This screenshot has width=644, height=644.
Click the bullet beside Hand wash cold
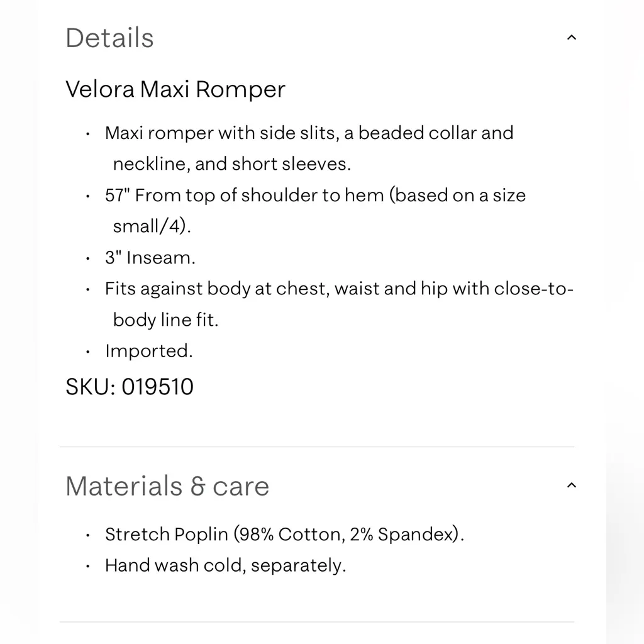(x=88, y=566)
